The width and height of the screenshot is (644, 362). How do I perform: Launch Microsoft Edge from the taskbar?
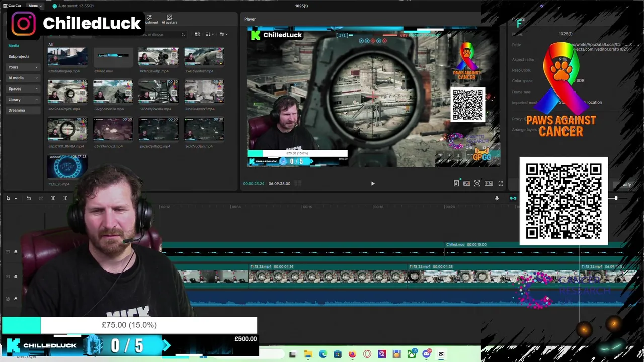click(x=323, y=354)
